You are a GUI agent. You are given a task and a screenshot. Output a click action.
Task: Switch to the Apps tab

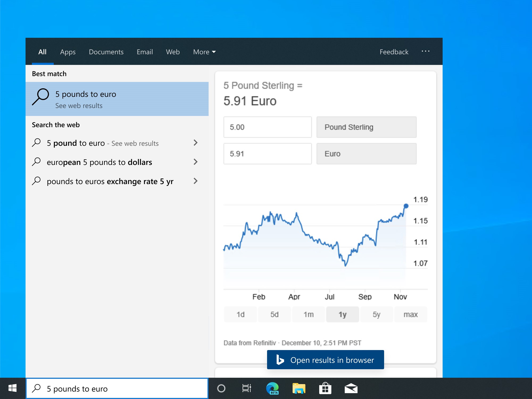click(68, 52)
